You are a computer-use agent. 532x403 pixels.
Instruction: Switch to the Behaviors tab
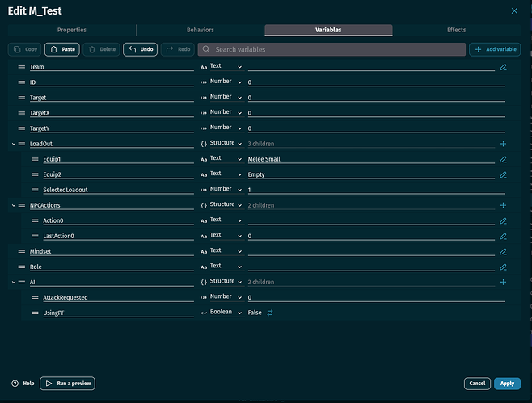[201, 30]
